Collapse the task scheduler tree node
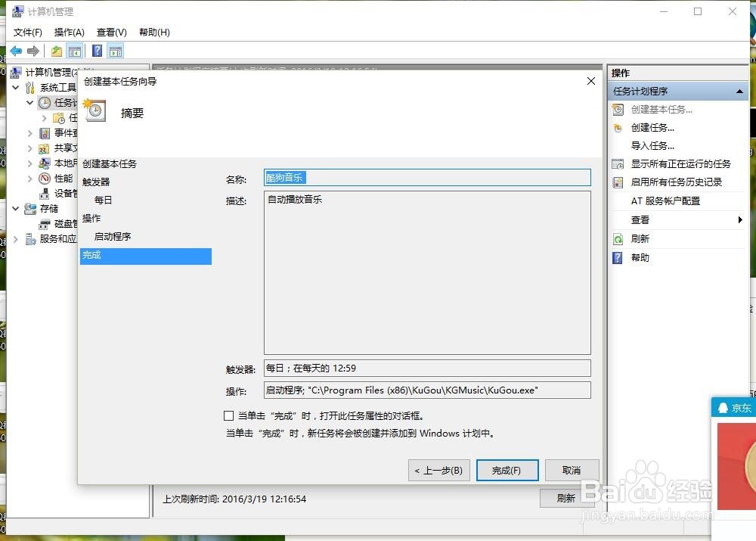The image size is (756, 541). (30, 102)
